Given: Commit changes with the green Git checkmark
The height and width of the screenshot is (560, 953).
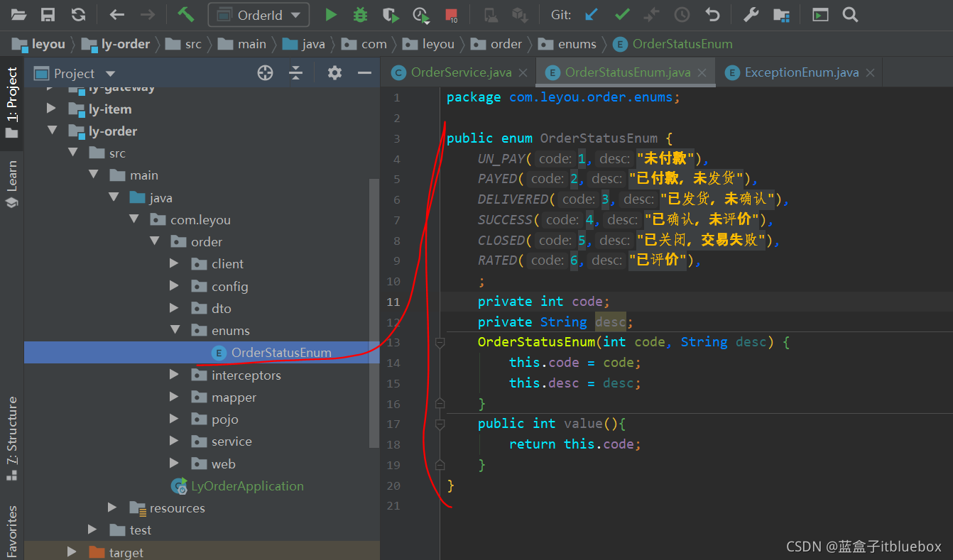Looking at the screenshot, I should [x=622, y=14].
